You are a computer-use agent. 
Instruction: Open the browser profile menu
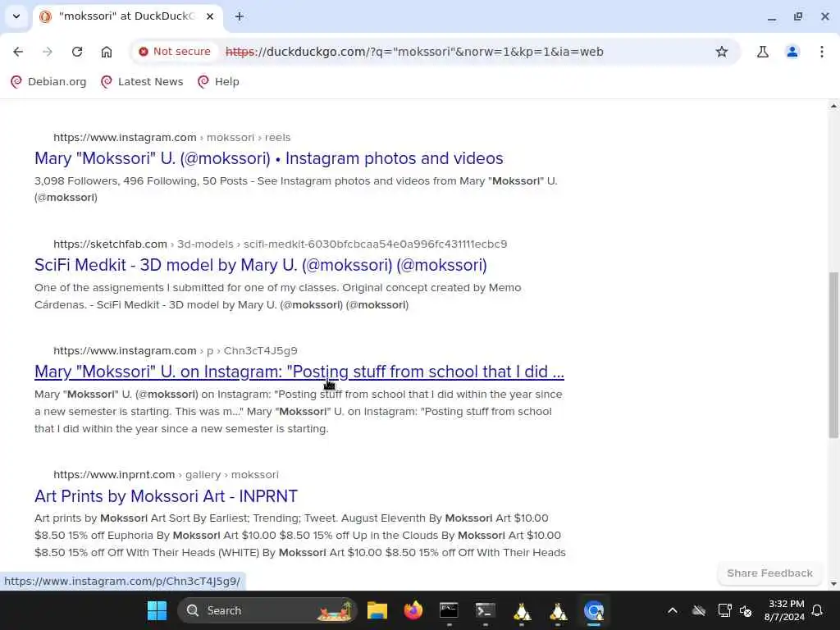point(792,52)
